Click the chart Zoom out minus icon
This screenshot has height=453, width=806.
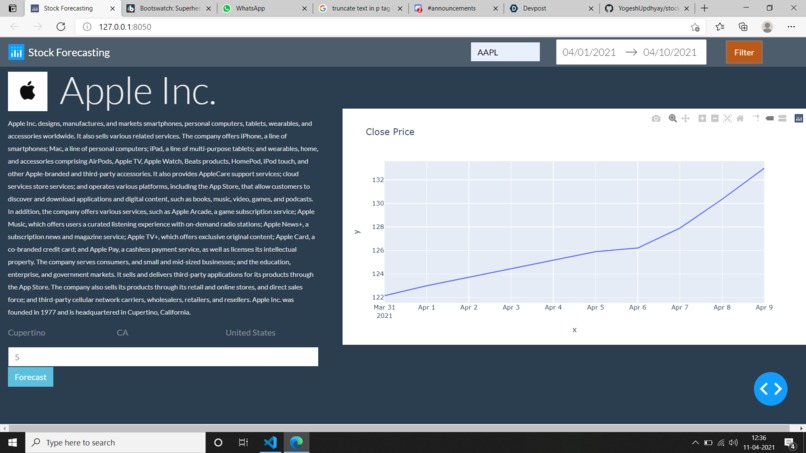715,118
